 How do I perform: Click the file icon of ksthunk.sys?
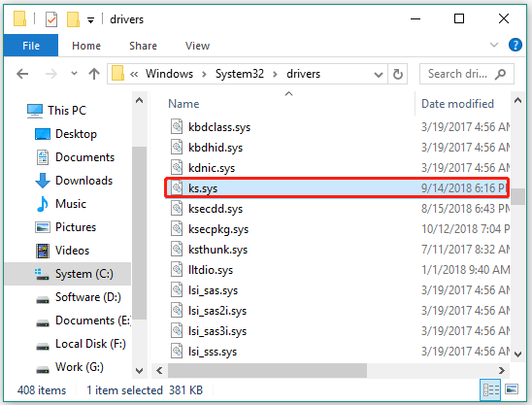177,250
